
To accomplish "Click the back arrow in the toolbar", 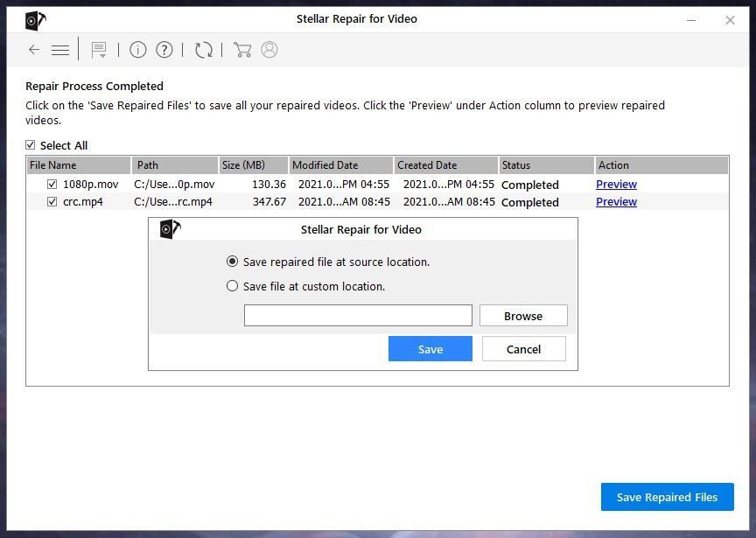I will (x=34, y=50).
